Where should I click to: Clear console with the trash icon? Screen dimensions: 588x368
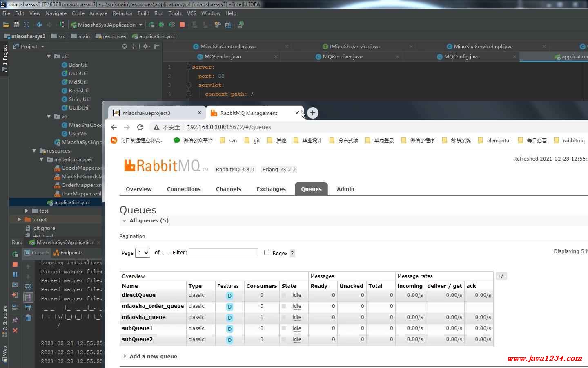click(x=28, y=318)
